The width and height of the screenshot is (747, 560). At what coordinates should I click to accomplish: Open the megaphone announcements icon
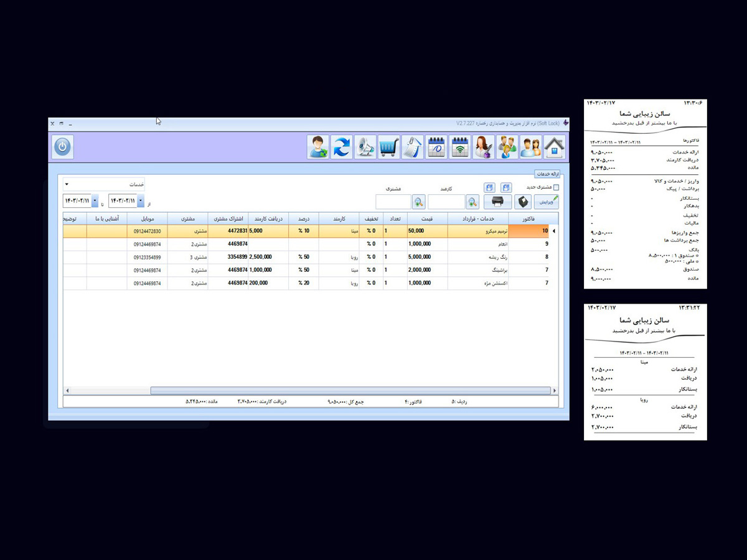coord(365,147)
